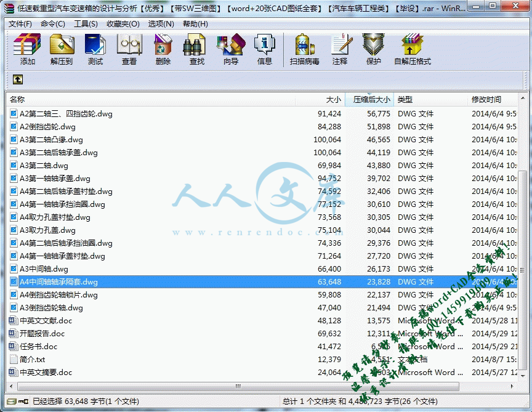
Task: Select file A4第一轴轴承挡油圈.dwg
Action: click(62, 204)
